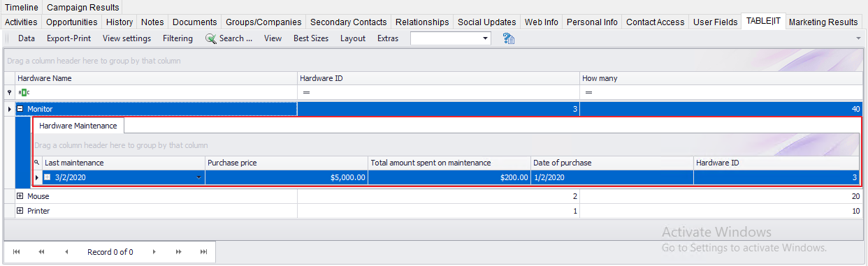Open the help icon in the toolbar
The height and width of the screenshot is (266, 868).
point(509,38)
